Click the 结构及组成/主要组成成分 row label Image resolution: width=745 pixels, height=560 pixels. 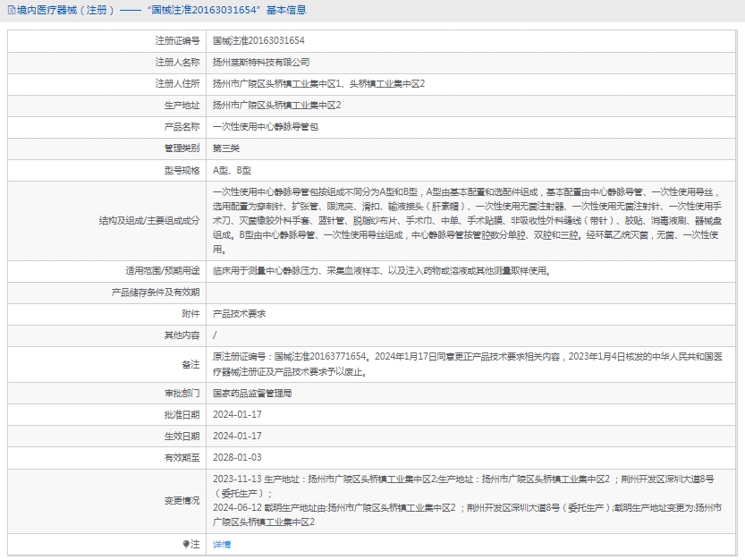[x=150, y=220]
